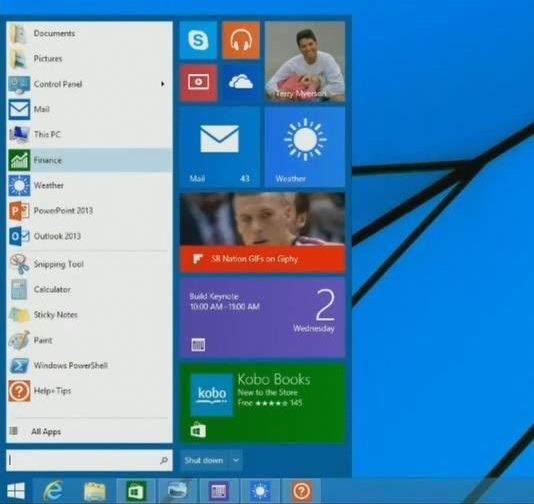Open the Weather tile with sun
This screenshot has height=504, width=534.
point(305,147)
